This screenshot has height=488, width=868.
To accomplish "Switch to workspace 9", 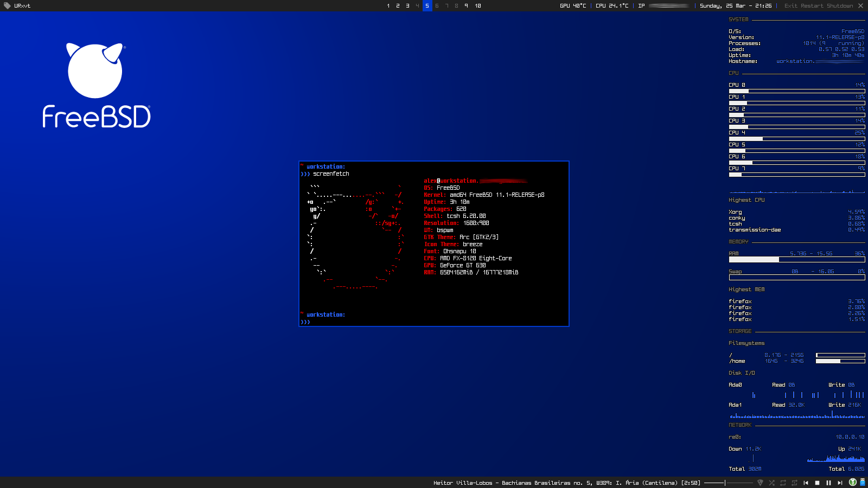I will 466,6.
